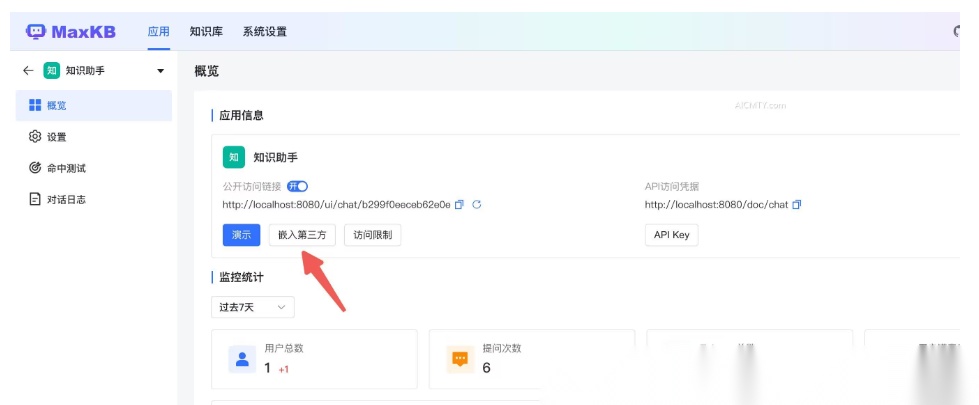
Task: Open the 对话日志 sidebar item
Action: pyautogui.click(x=94, y=199)
